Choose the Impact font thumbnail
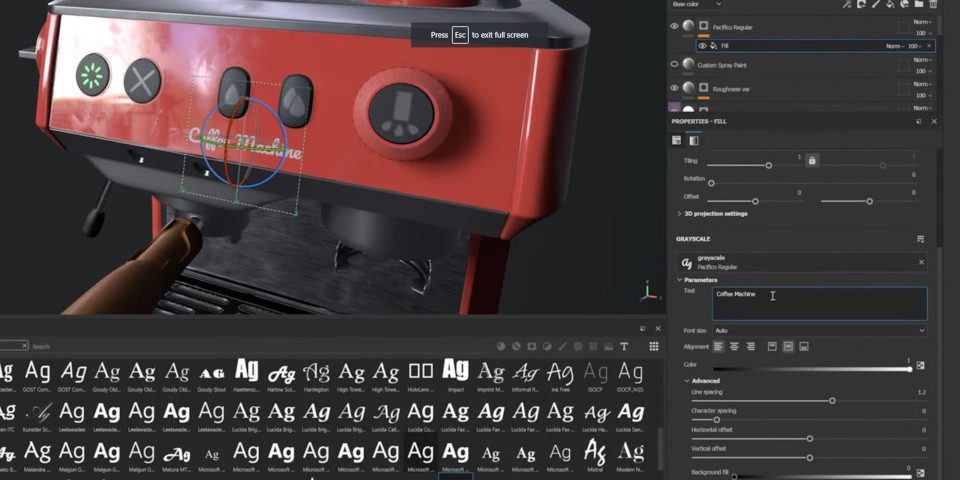Image resolution: width=960 pixels, height=480 pixels. pyautogui.click(x=455, y=372)
